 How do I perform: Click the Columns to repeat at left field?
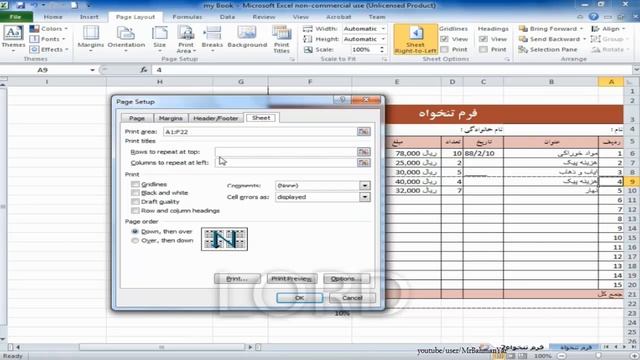(286, 162)
